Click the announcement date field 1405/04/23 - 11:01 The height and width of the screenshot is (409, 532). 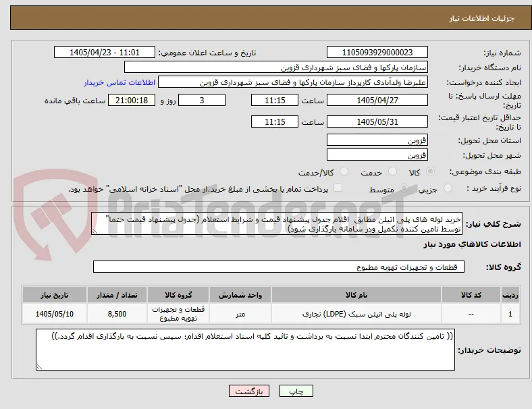[105, 52]
